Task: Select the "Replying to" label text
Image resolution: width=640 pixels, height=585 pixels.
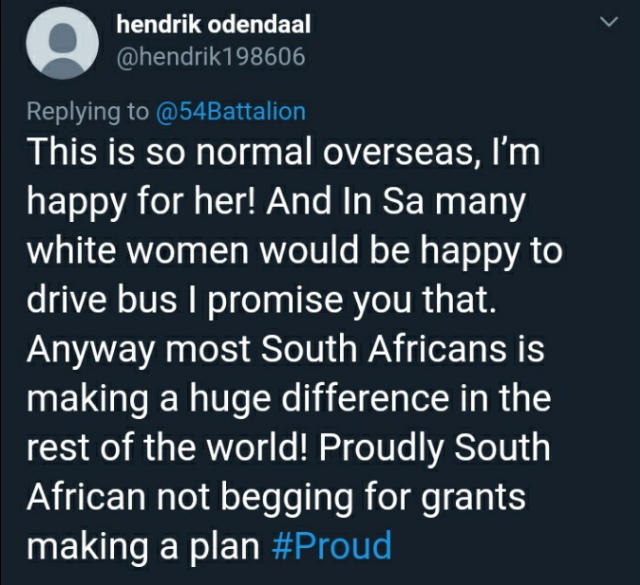Action: tap(88, 111)
